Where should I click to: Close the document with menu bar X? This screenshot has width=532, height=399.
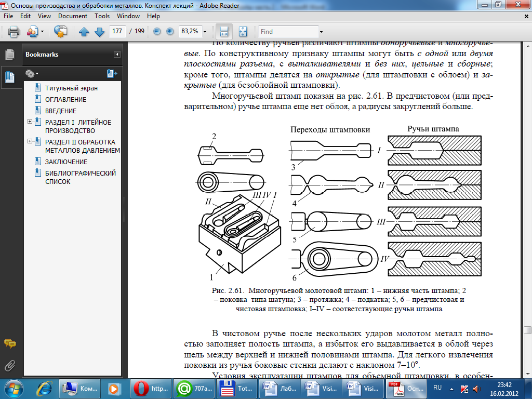[527, 16]
